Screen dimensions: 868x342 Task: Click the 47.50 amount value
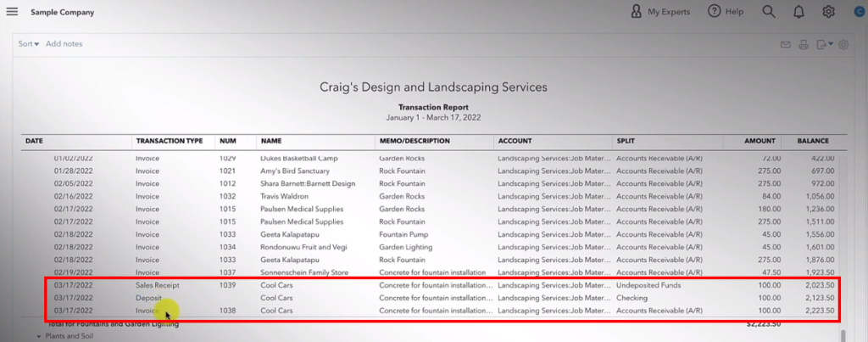click(771, 272)
